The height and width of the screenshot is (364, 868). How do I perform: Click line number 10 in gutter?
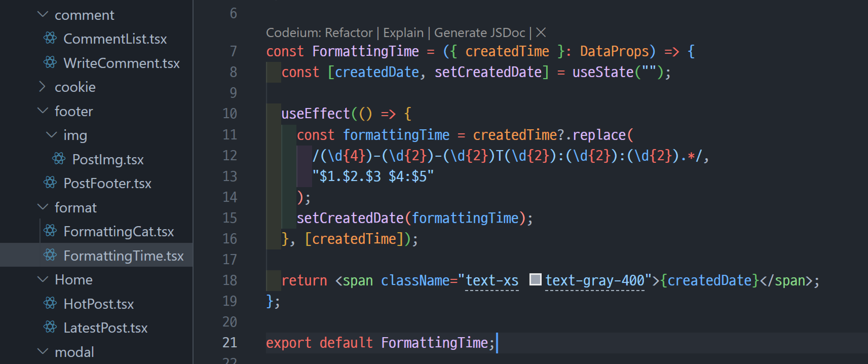[x=230, y=114]
